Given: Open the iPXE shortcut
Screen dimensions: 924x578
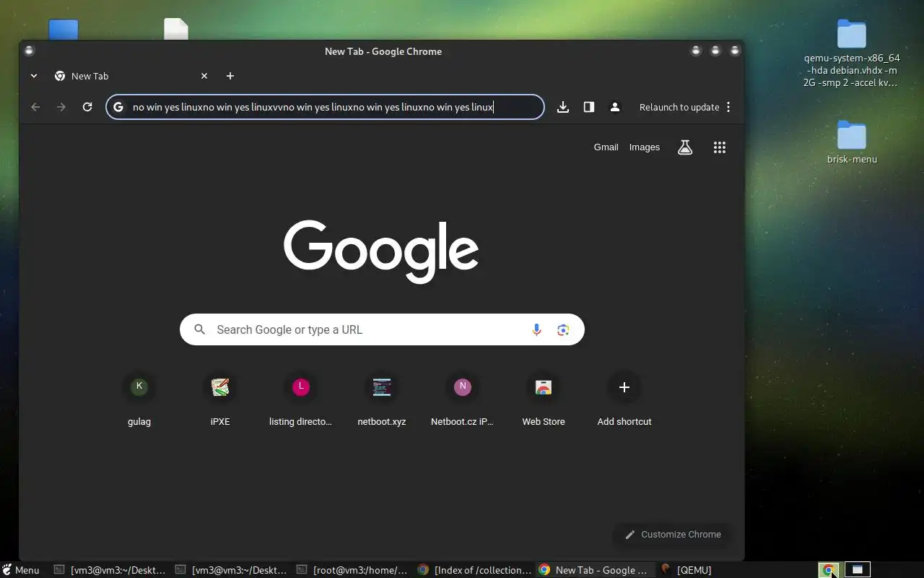Looking at the screenshot, I should point(220,400).
